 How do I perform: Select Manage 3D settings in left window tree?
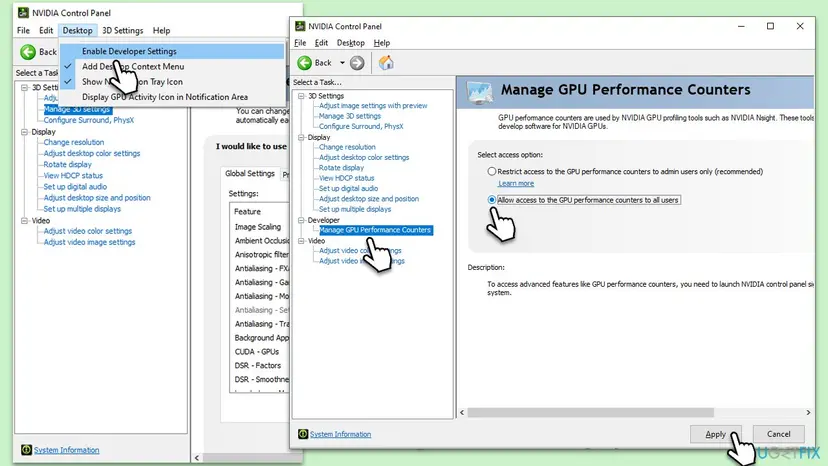coord(77,109)
